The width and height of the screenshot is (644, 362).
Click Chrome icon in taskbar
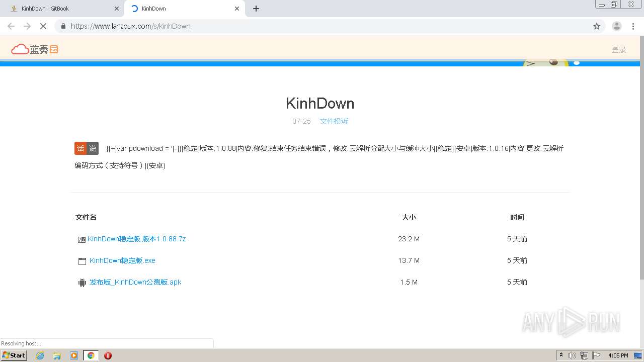(91, 355)
